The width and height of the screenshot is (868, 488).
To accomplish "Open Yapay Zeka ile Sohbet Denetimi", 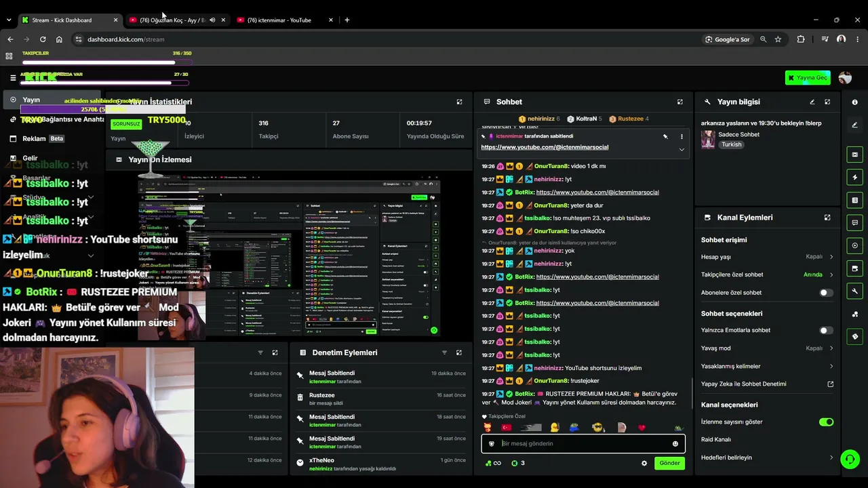I will [x=767, y=384].
